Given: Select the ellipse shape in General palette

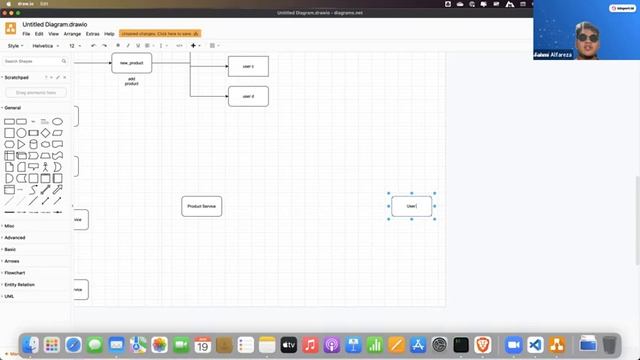Looking at the screenshot, I should pyautogui.click(x=58, y=122).
